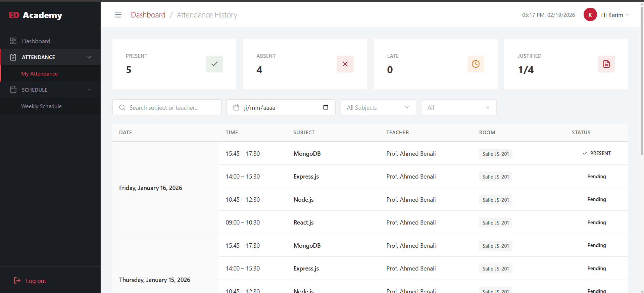Open the All status filter dropdown
Image resolution: width=644 pixels, height=293 pixels.
[x=459, y=107]
